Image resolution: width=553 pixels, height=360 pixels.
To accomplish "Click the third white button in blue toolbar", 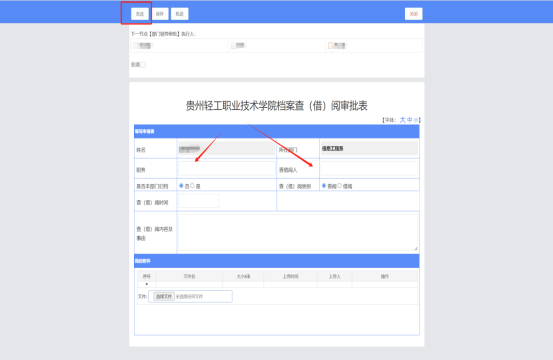I will point(180,14).
